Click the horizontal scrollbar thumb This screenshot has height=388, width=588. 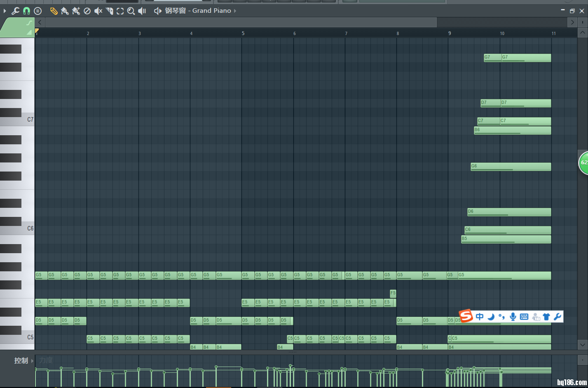(x=241, y=22)
